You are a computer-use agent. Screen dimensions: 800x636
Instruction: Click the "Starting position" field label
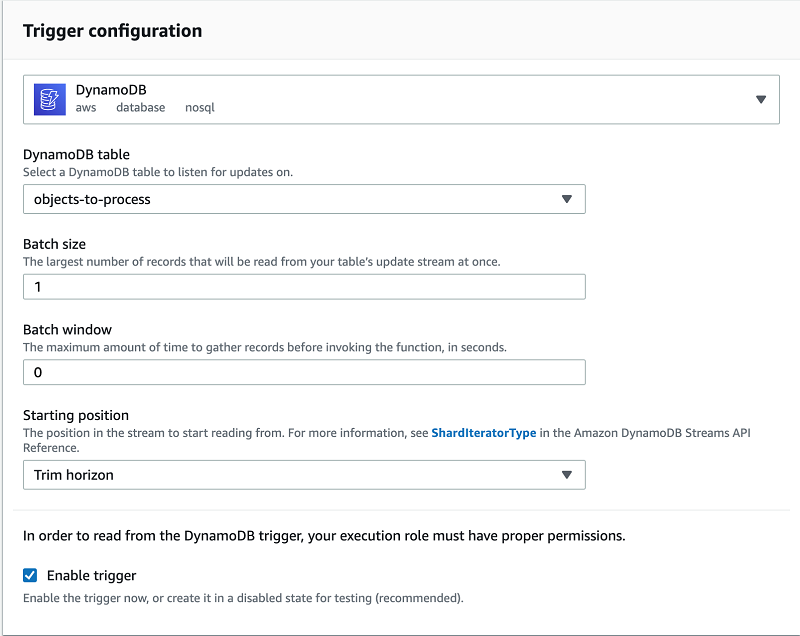[x=76, y=415]
